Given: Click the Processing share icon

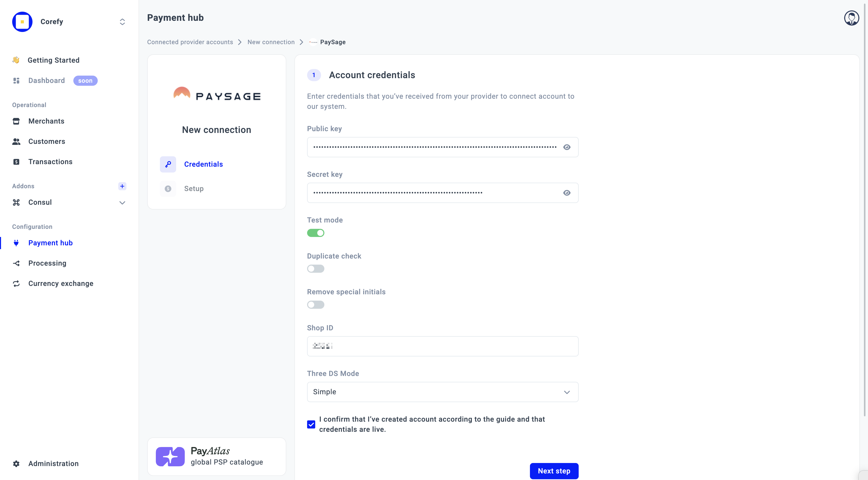Looking at the screenshot, I should [16, 263].
